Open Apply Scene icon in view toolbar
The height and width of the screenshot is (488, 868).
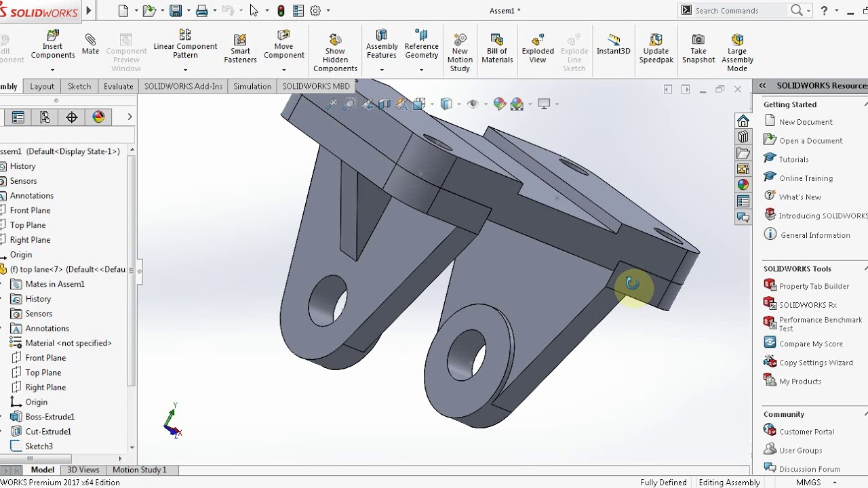tap(517, 104)
